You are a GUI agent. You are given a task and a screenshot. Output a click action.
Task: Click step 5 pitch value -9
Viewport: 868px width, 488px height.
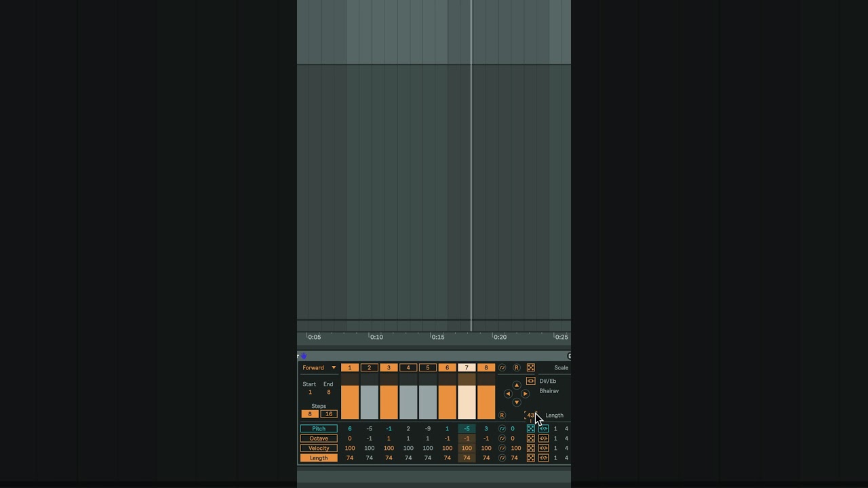[427, 428]
